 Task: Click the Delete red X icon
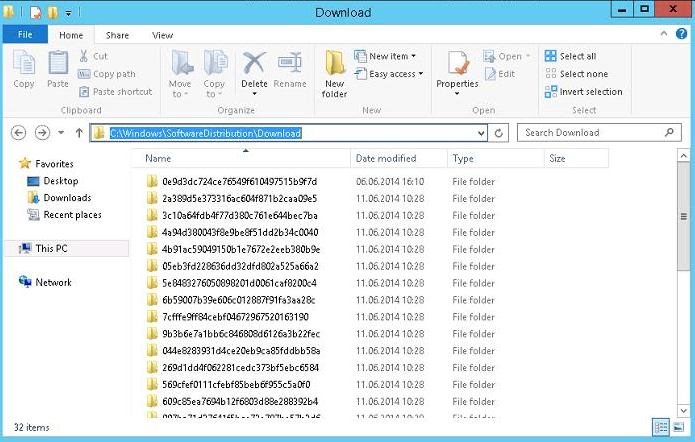[254, 63]
